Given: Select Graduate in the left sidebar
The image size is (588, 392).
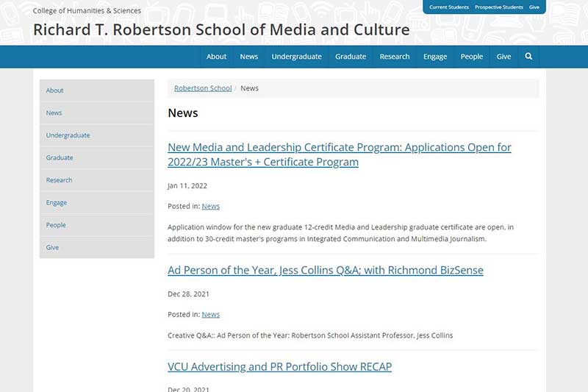Looking at the screenshot, I should tap(97, 157).
